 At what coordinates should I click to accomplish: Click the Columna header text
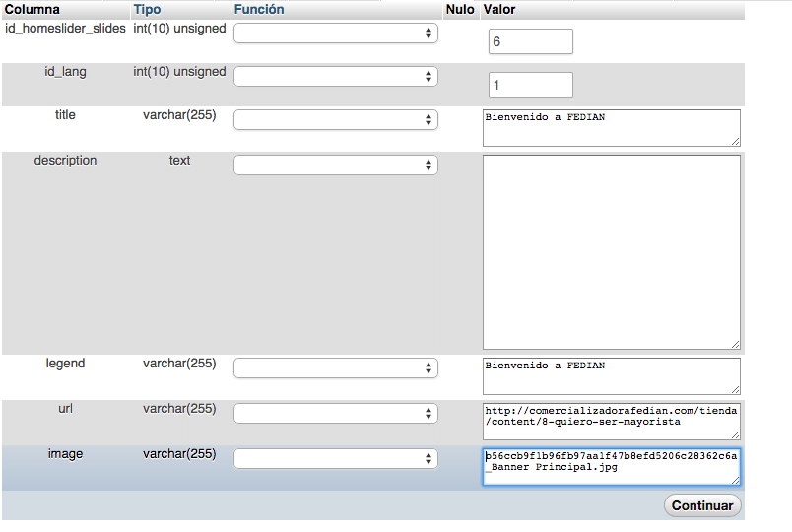coord(33,10)
